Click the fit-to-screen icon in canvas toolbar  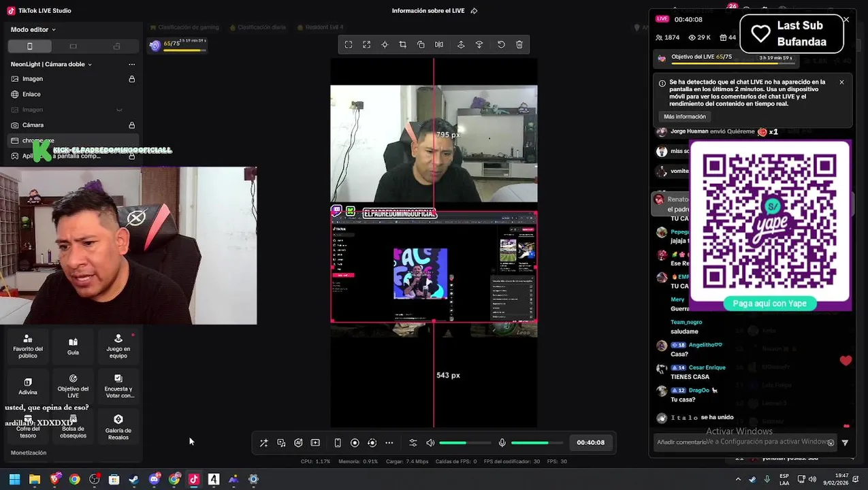349,44
